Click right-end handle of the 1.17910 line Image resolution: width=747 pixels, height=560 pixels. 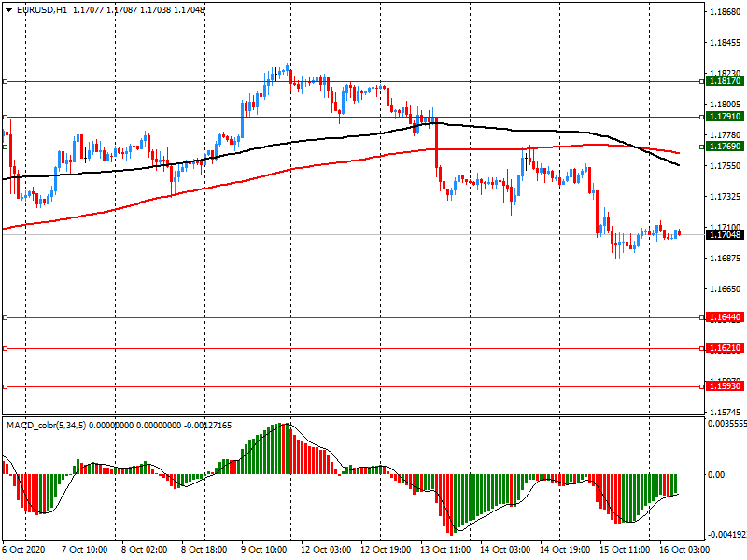click(x=702, y=118)
